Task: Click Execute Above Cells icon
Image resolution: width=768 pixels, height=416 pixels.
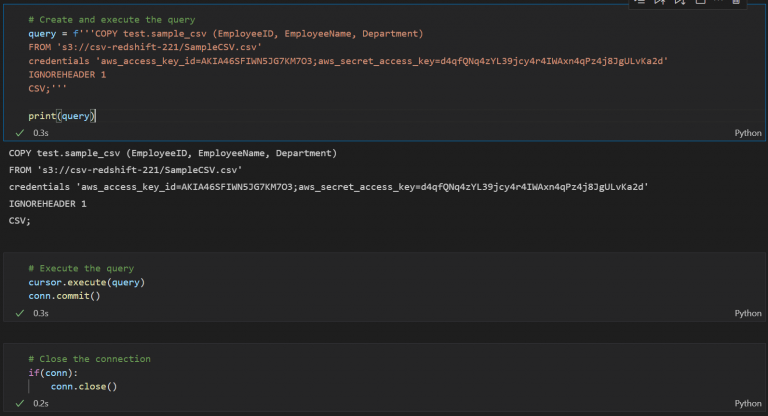Action: click(x=660, y=3)
